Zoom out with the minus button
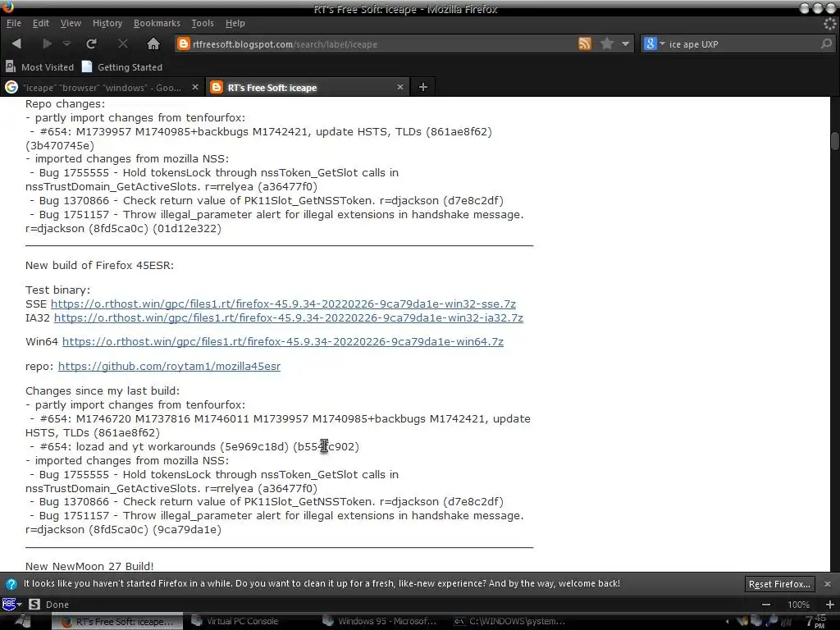Viewport: 840px width, 630px height. coord(766,605)
